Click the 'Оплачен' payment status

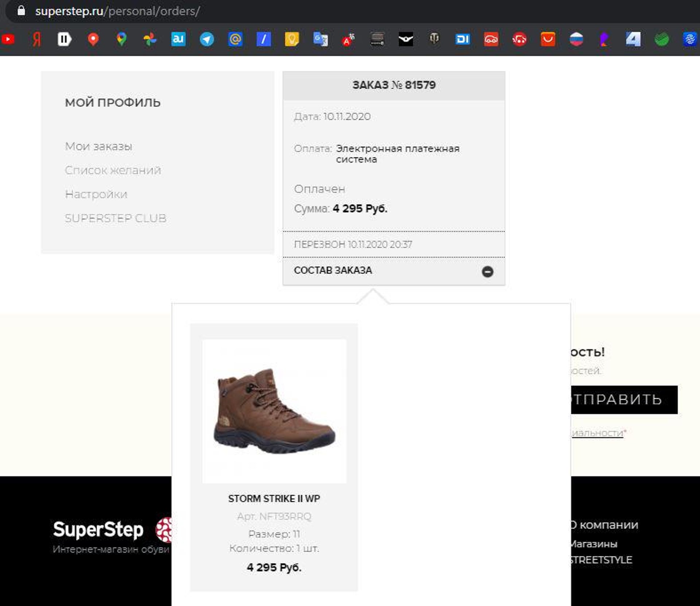click(x=319, y=189)
